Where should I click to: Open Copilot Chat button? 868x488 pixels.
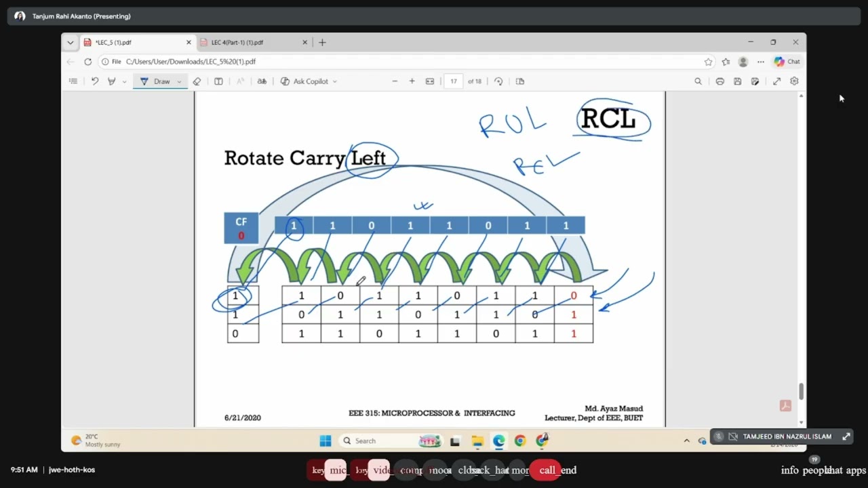[x=787, y=62]
